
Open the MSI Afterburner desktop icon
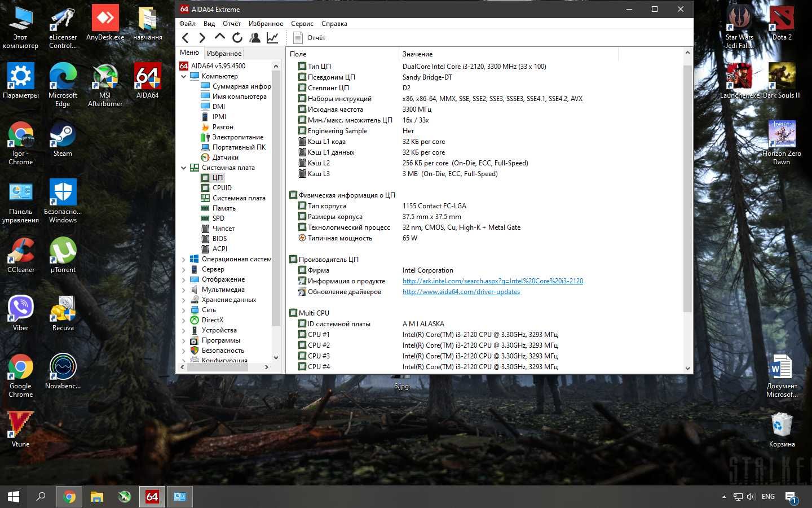coord(105,85)
